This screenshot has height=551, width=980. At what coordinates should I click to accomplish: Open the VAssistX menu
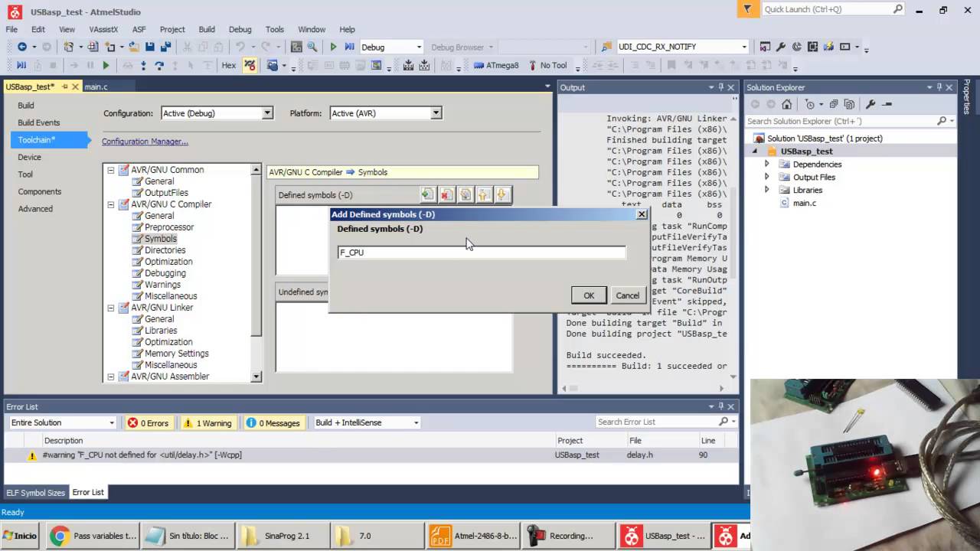coord(103,29)
